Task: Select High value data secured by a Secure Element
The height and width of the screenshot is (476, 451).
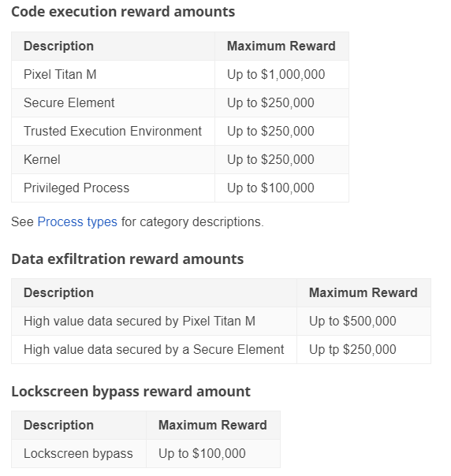Action: tap(154, 349)
